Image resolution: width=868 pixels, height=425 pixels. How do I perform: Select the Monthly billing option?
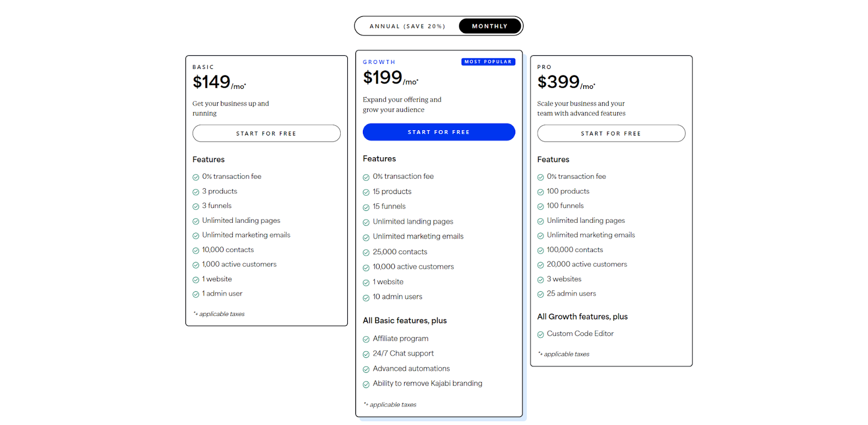[x=489, y=25]
